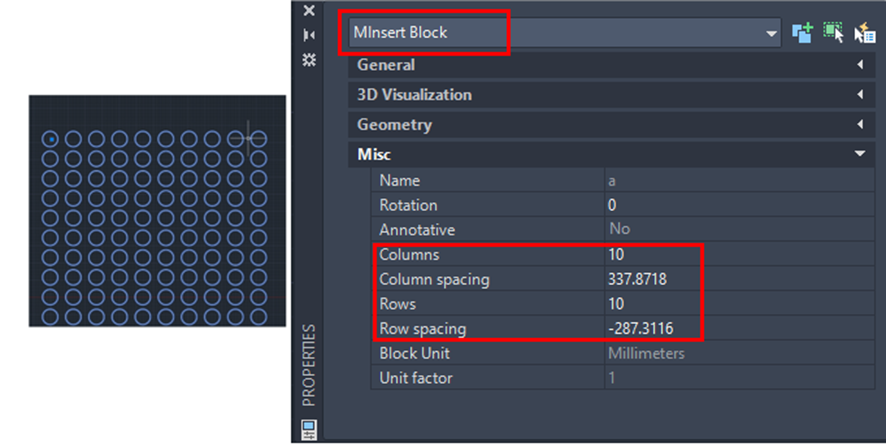
Task: Select the Block Unit property label
Action: pyautogui.click(x=414, y=354)
